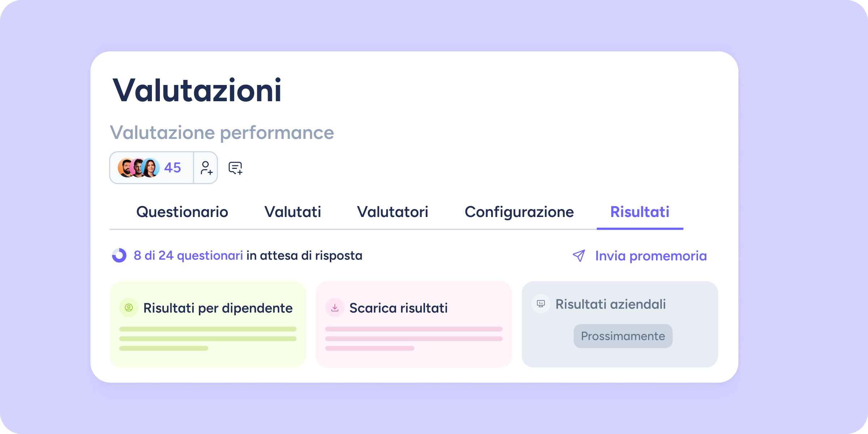
Task: Open the Questionario tab
Action: [x=182, y=212]
